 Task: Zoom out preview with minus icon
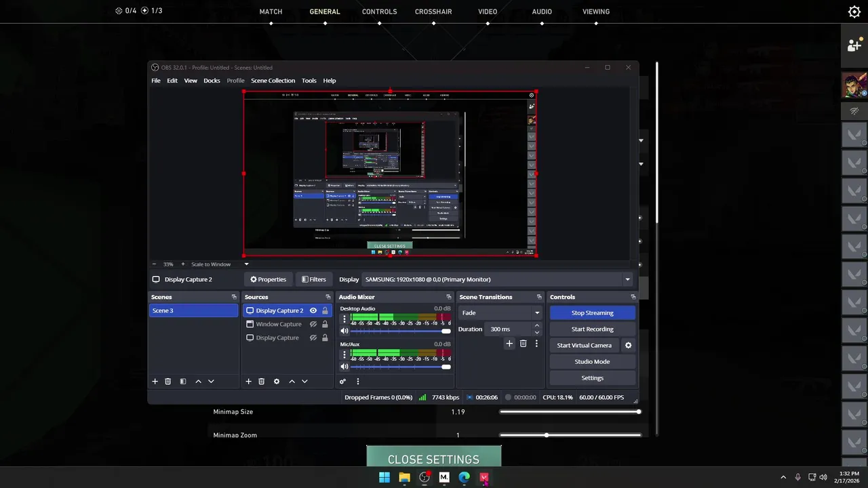point(154,264)
